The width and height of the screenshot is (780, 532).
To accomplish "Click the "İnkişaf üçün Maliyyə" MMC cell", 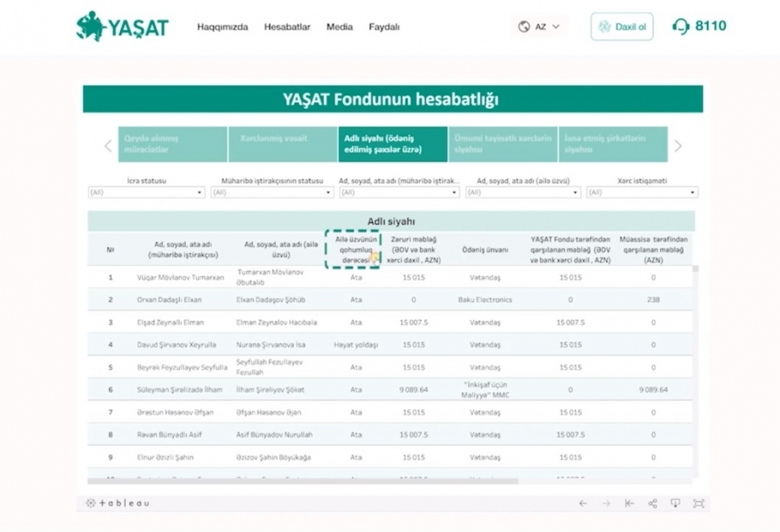I will 485,390.
